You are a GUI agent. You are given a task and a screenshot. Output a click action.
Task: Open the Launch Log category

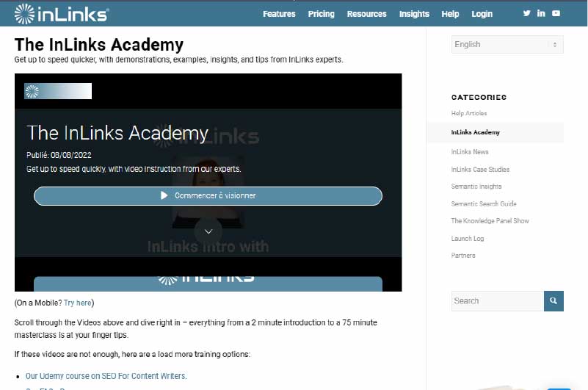tap(468, 239)
